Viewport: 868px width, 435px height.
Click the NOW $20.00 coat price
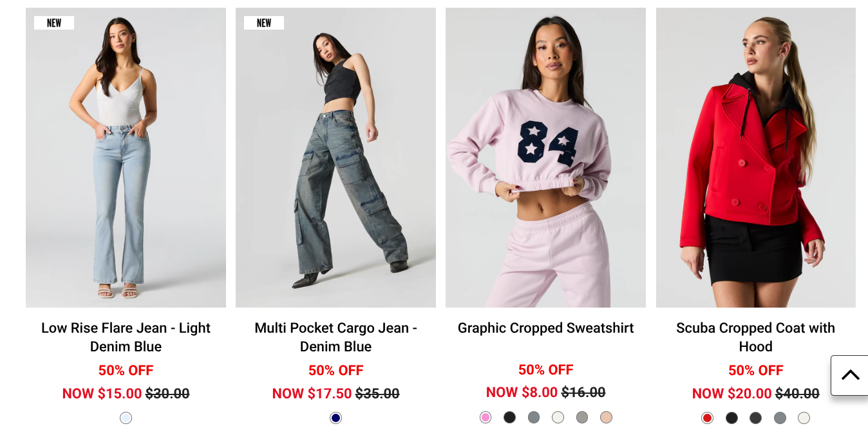coord(731,393)
